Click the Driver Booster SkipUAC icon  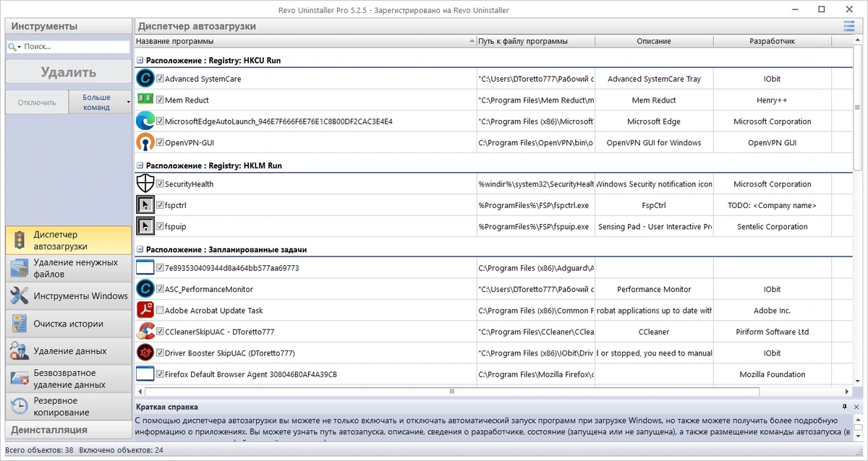point(145,353)
